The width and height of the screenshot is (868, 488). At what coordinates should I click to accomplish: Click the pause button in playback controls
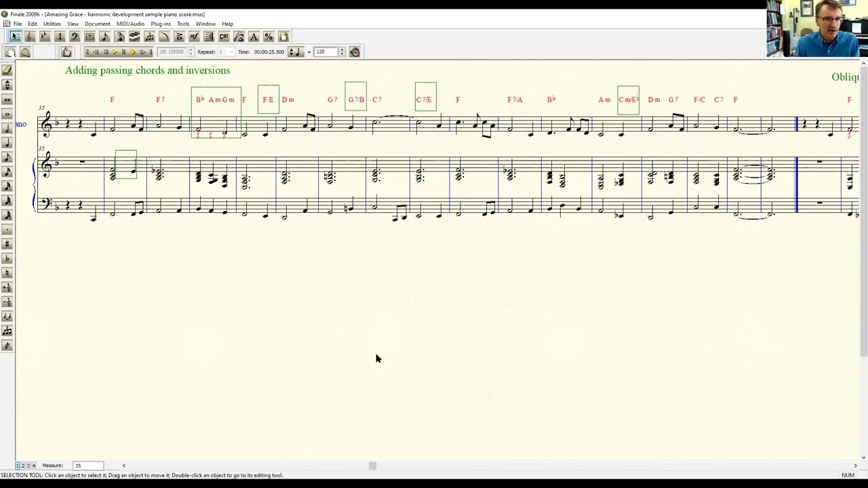tap(123, 52)
